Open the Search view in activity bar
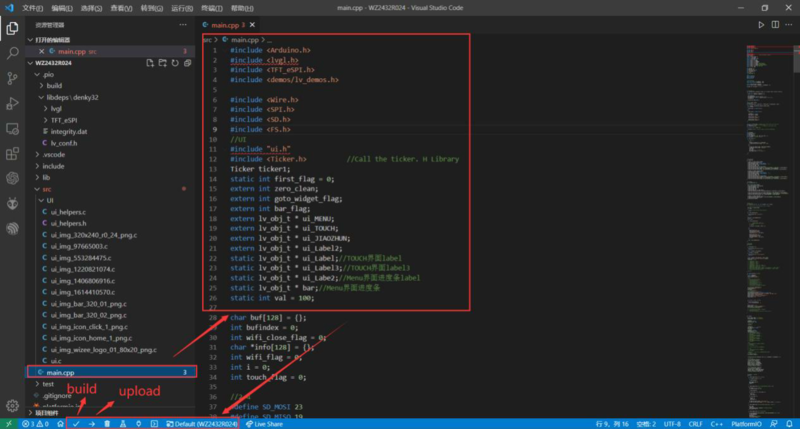Viewport: 800px width, 429px height. coord(12,53)
